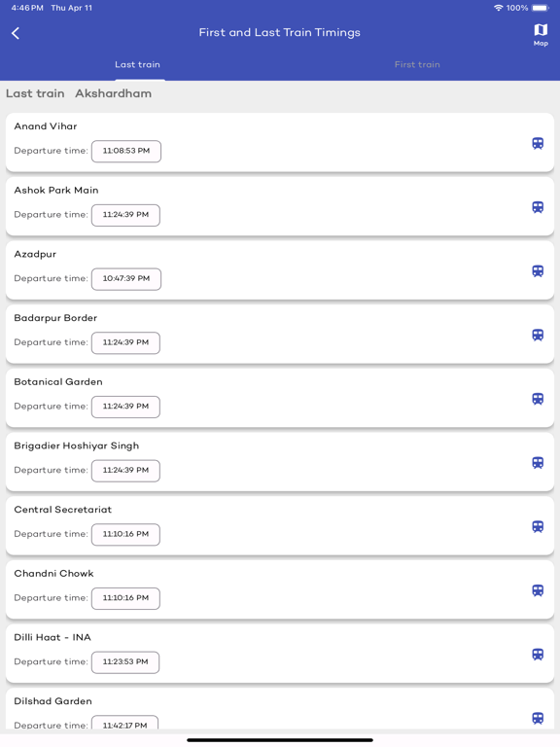Select Dilli Haat - INA departure time 11:23:53 PM

pos(125,661)
